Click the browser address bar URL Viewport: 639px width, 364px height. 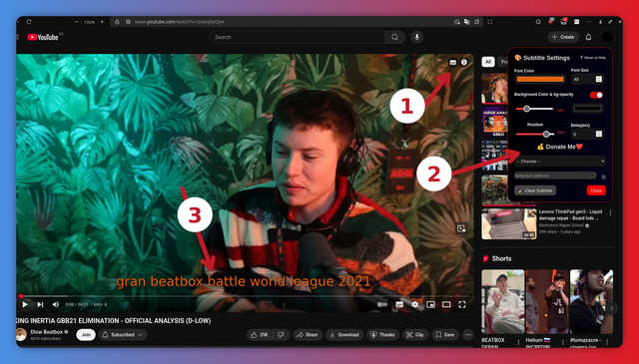[x=180, y=22]
